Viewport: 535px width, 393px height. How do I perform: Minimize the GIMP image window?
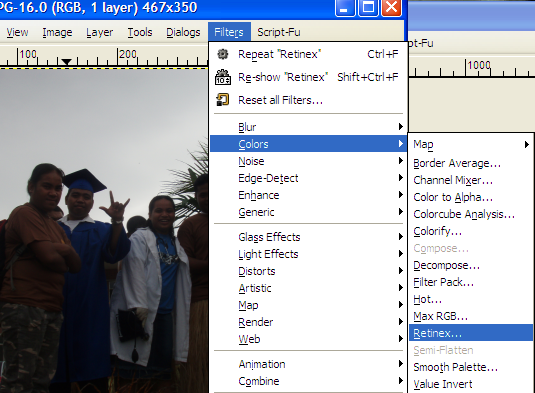[x=345, y=8]
